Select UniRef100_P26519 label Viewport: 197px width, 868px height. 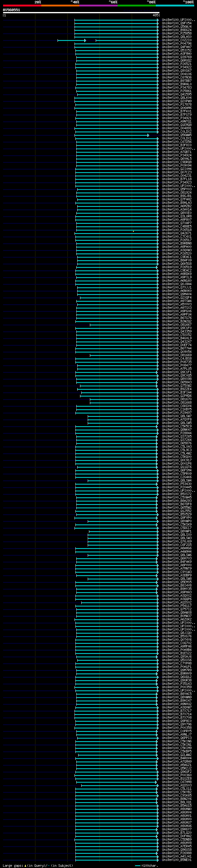coord(176,267)
